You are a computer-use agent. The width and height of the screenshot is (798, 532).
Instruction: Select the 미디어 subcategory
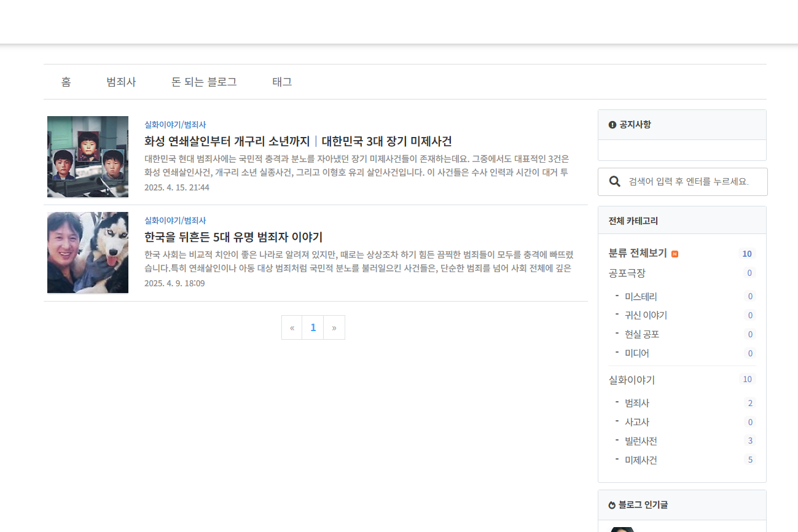pyautogui.click(x=637, y=353)
